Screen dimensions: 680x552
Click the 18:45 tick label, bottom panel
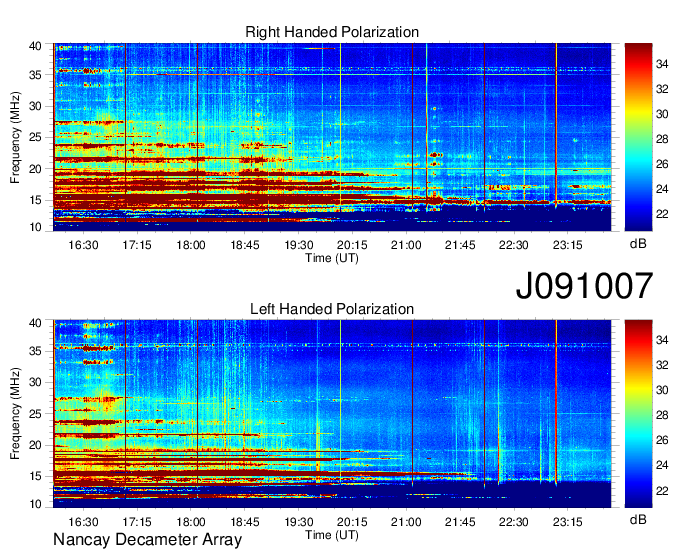pyautogui.click(x=245, y=522)
